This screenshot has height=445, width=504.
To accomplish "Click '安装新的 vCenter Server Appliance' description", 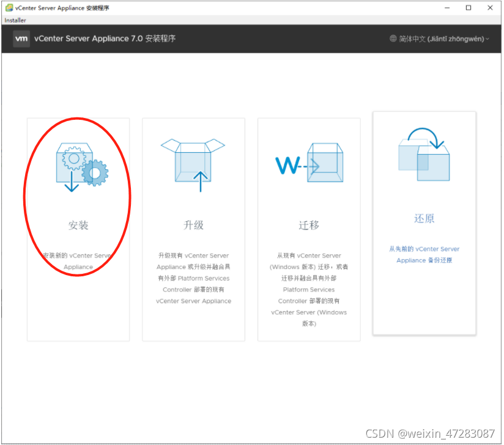I will [78, 261].
